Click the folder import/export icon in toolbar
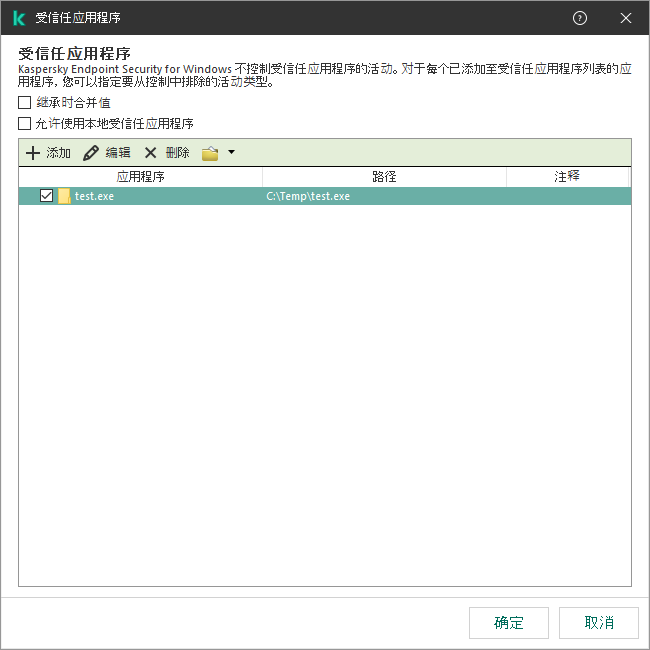This screenshot has height=650, width=650. click(x=210, y=153)
